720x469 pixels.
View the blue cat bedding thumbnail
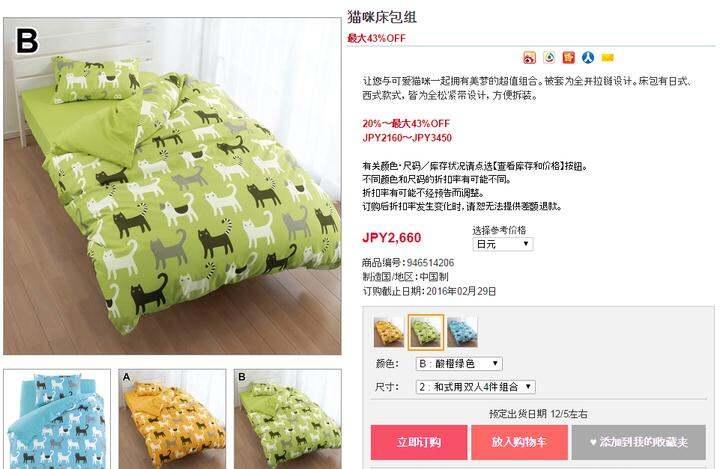(57, 419)
